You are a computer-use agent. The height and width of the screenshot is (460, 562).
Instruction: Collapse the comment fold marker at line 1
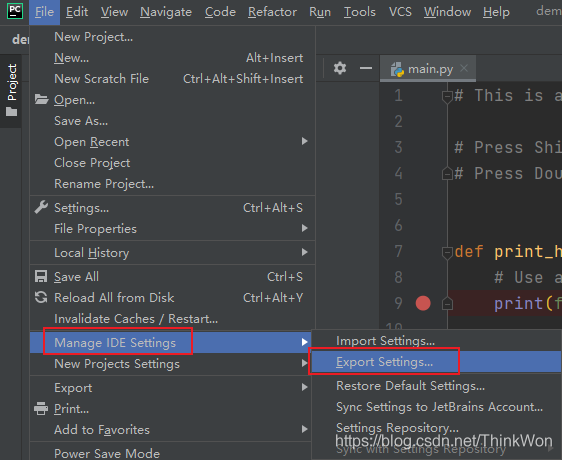click(447, 97)
